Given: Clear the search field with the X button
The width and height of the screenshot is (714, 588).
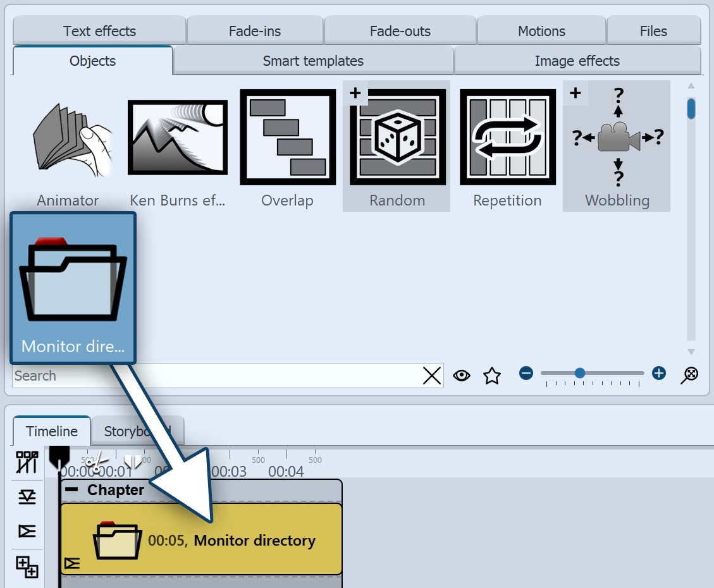Looking at the screenshot, I should [x=432, y=375].
